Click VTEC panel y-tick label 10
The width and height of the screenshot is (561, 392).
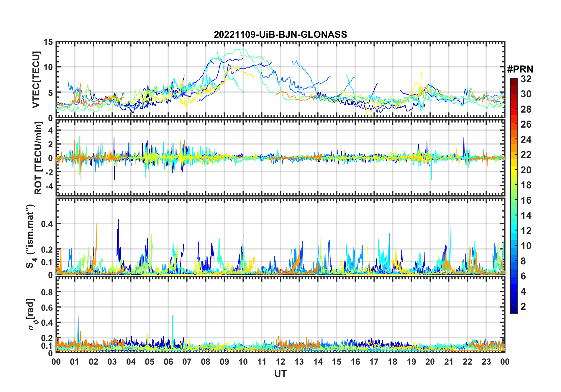click(48, 67)
